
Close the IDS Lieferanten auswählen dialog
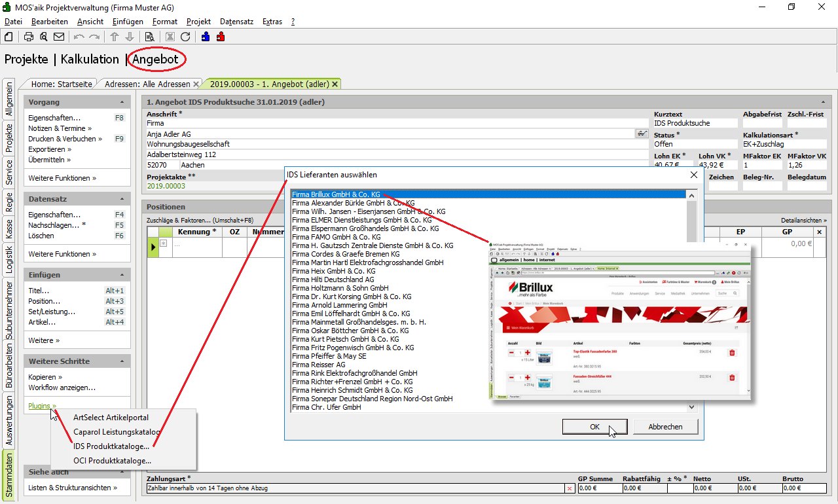[x=694, y=175]
